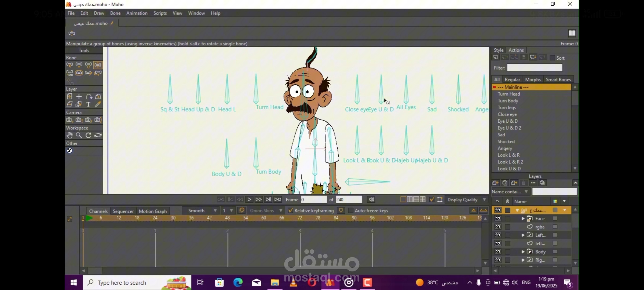Image resolution: width=644 pixels, height=290 pixels.
Task: Enable Auto-freeze keys checkbox
Action: coord(350,211)
